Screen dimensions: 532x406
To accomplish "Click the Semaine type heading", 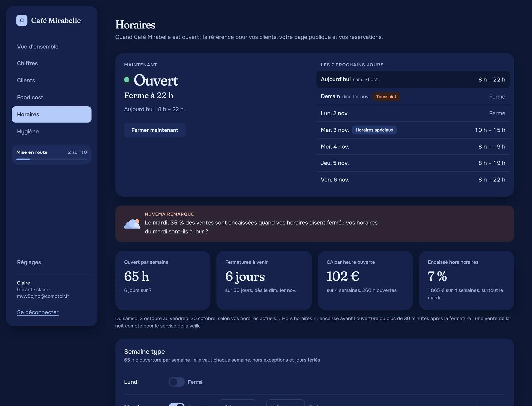I will click(x=144, y=352).
